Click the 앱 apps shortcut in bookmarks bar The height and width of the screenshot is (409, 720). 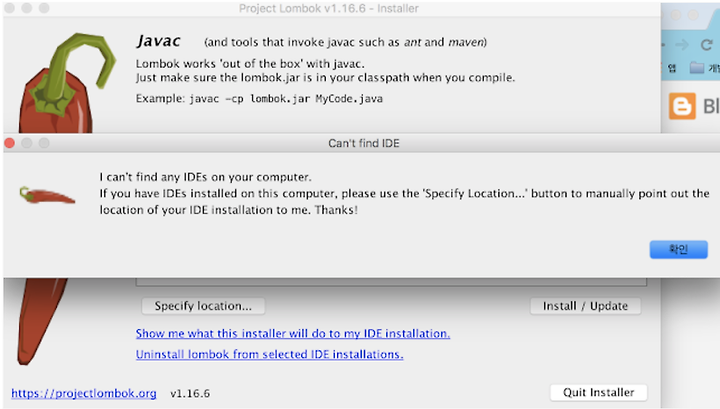(x=672, y=68)
